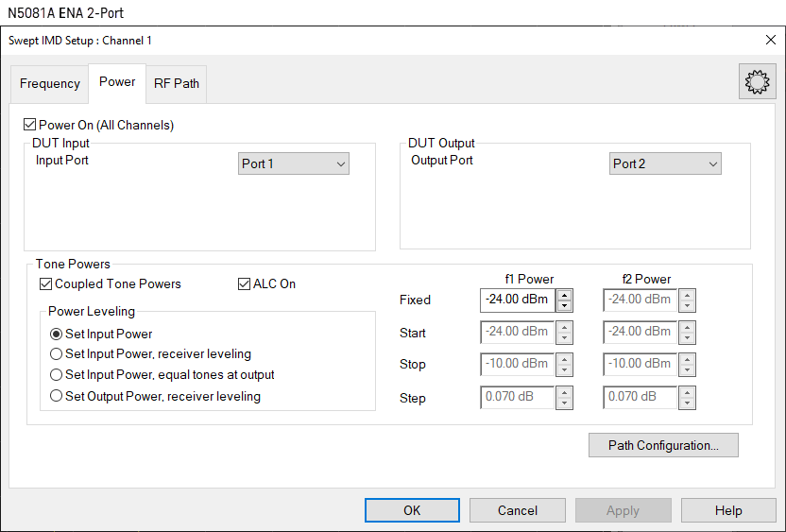Viewport: 786px width, 532px height.
Task: Disable the ALC On checkbox
Action: click(245, 283)
